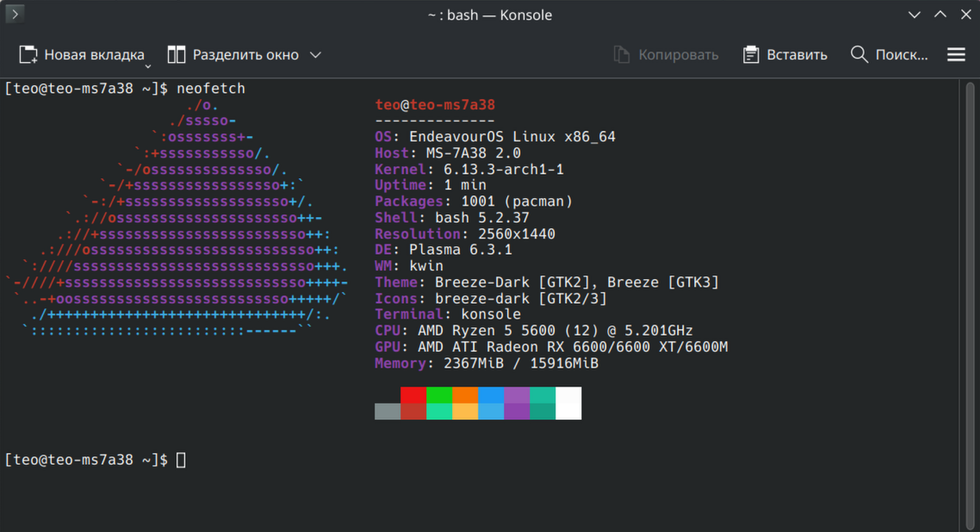Click the Shell value 'bash 5.2.37'
Screen dimensions: 980x532
[x=482, y=217]
